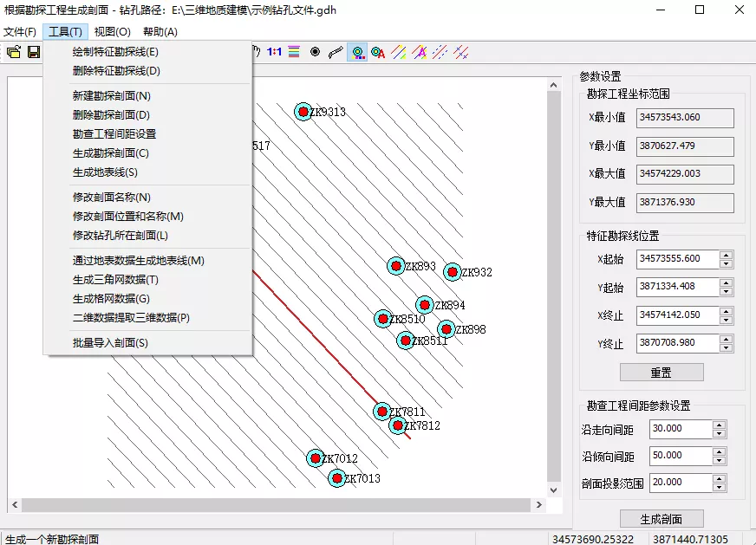Click the horizontal scrollbar right arrow
This screenshot has width=756, height=545.
tap(539, 504)
